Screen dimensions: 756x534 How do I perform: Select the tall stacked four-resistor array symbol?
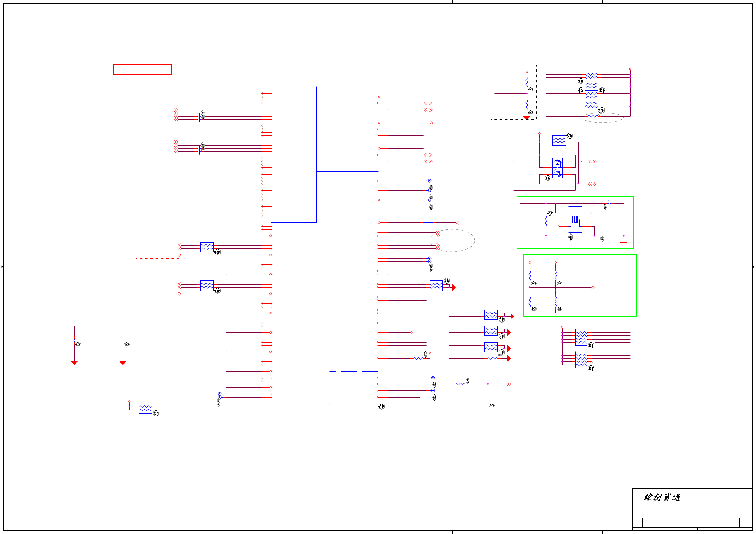591,91
